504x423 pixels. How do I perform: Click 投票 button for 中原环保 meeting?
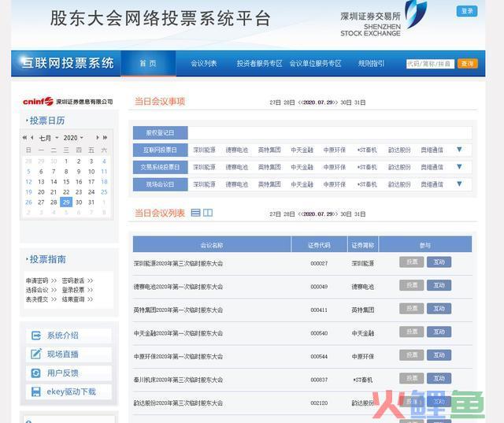pos(412,355)
